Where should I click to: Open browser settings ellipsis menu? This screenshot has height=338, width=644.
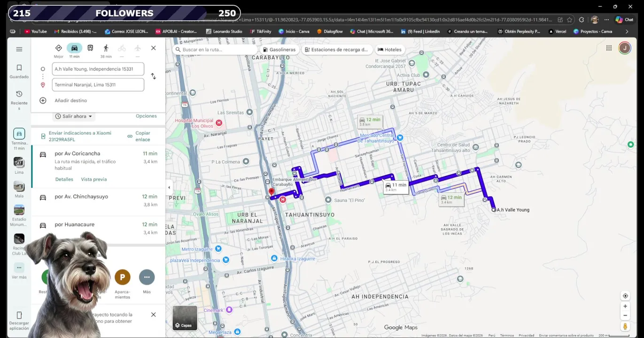(x=606, y=20)
